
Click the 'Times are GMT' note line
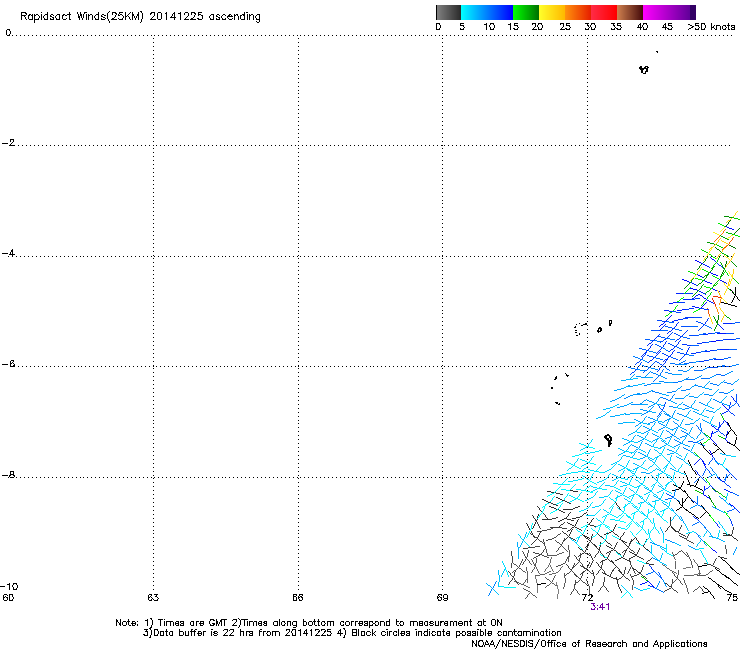coord(309,623)
